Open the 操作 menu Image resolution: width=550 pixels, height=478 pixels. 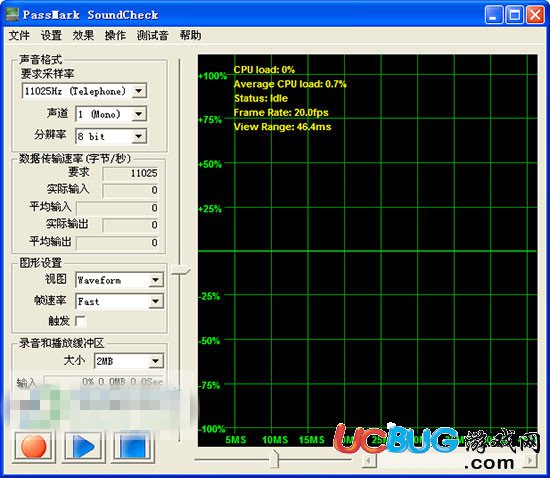[x=115, y=35]
